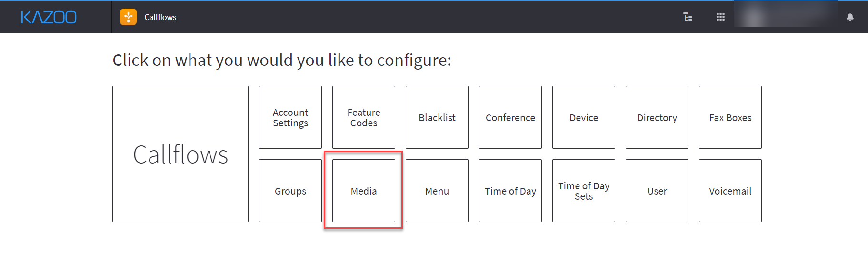The width and height of the screenshot is (868, 267).
Task: Click the notifications bell icon
Action: coord(850,17)
